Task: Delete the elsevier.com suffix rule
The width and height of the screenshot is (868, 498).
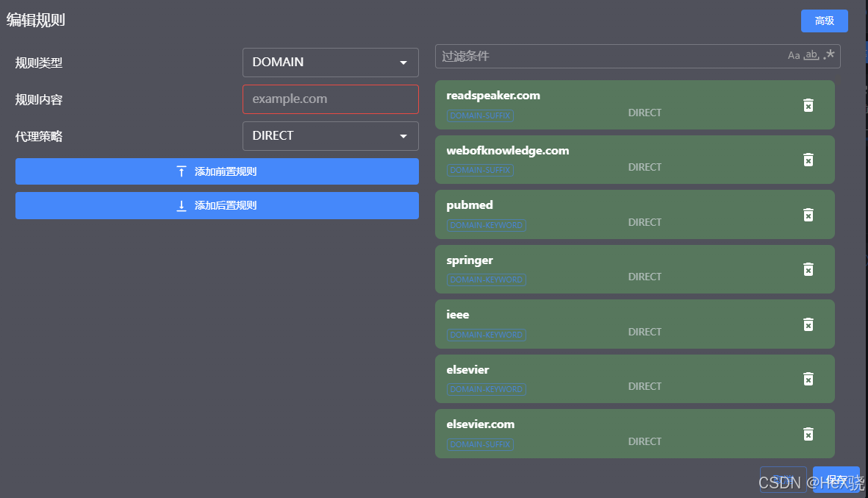Action: (x=808, y=434)
